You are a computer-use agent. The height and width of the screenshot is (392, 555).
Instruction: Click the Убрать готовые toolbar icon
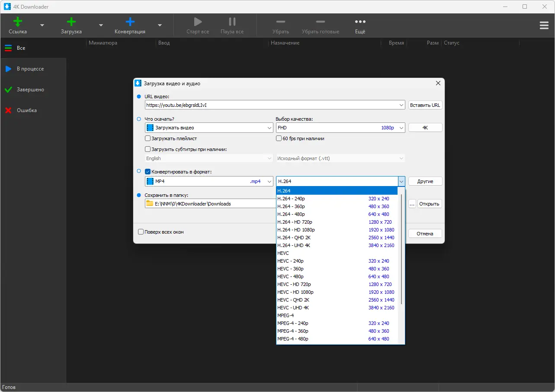[320, 22]
